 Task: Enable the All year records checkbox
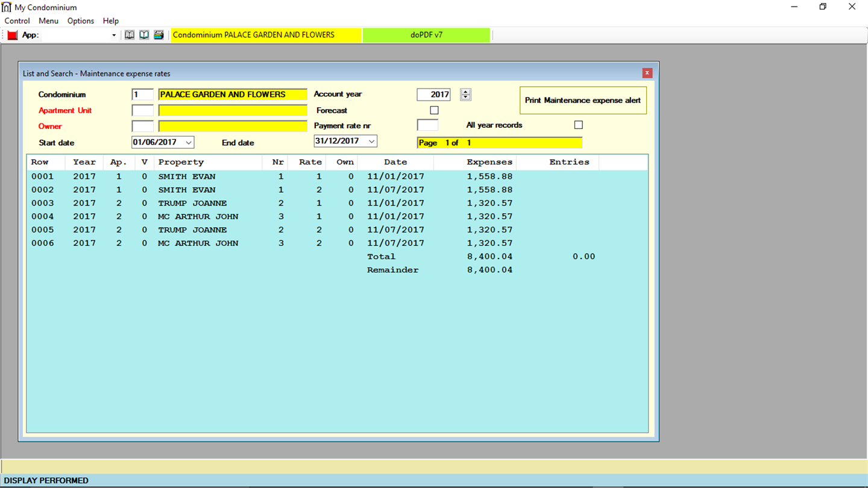(579, 125)
